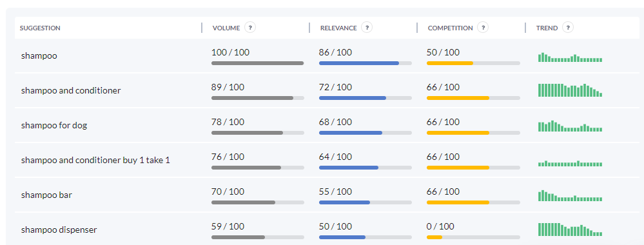Viewport: 644px width, 245px height.
Task: Select the "shampoo for dog" suggestion
Action: click(54, 125)
